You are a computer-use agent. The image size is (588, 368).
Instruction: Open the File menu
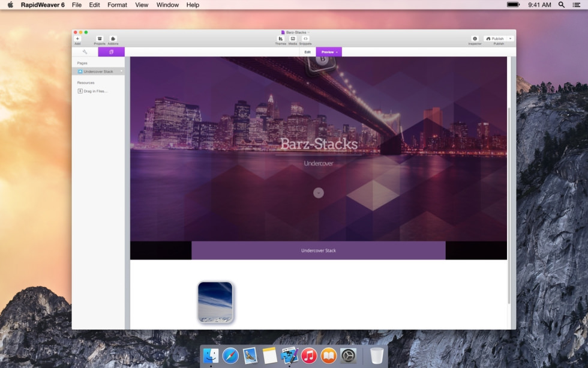(77, 5)
